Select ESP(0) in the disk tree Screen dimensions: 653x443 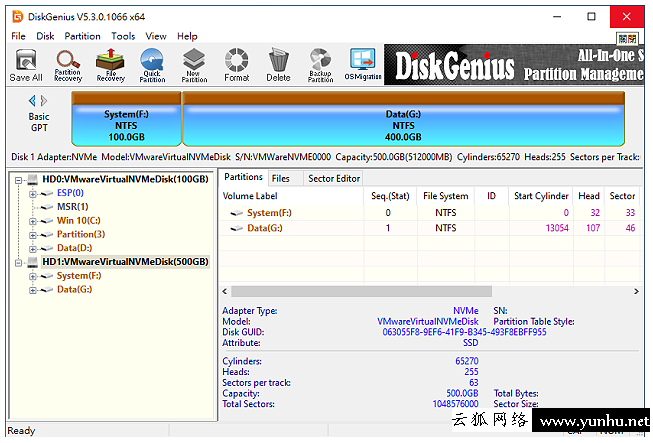pos(70,193)
